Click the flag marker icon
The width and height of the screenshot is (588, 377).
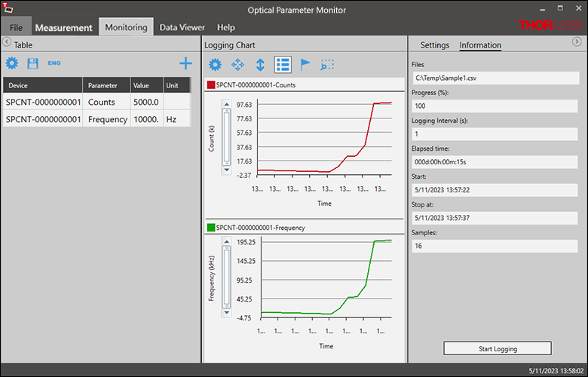305,65
